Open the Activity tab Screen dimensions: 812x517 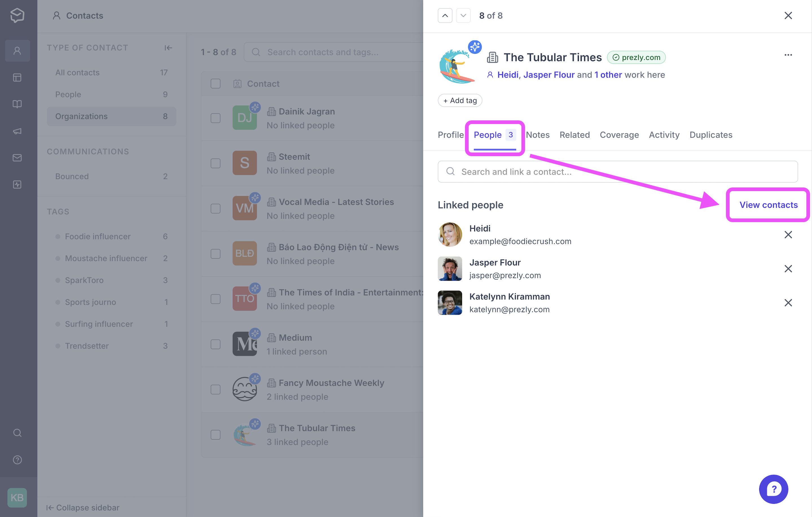coord(664,135)
